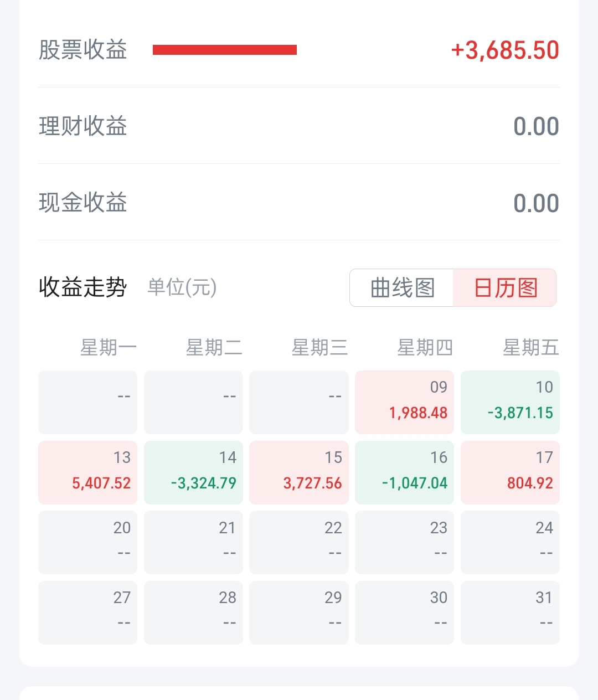The height and width of the screenshot is (700, 598).
Task: Open day 17 cell showing 804.92
Action: tap(510, 472)
